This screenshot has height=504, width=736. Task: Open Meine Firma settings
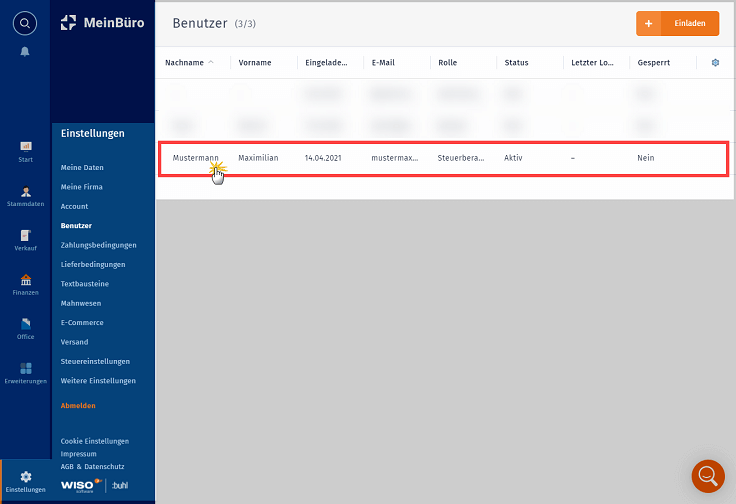82,187
